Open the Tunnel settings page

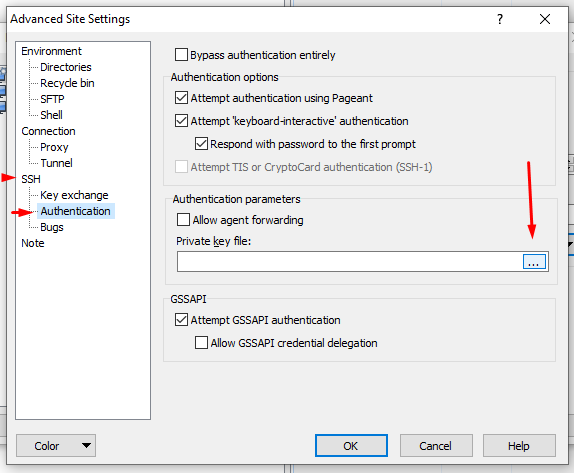tap(56, 163)
